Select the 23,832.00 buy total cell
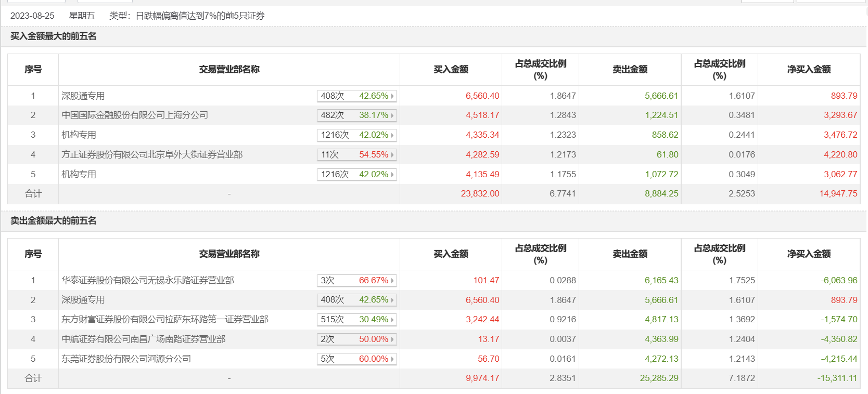Viewport: 868px width, 394px height. [x=480, y=194]
